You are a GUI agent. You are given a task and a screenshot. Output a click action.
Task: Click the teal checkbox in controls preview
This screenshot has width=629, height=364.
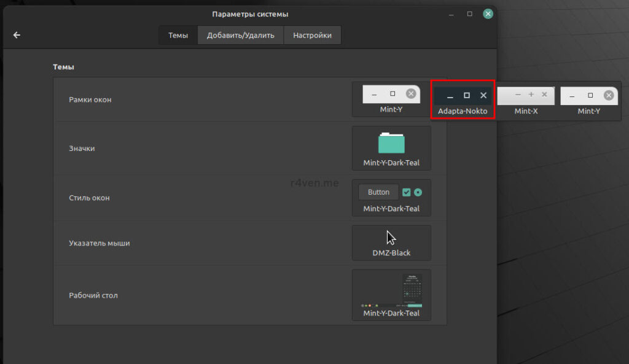pos(406,192)
